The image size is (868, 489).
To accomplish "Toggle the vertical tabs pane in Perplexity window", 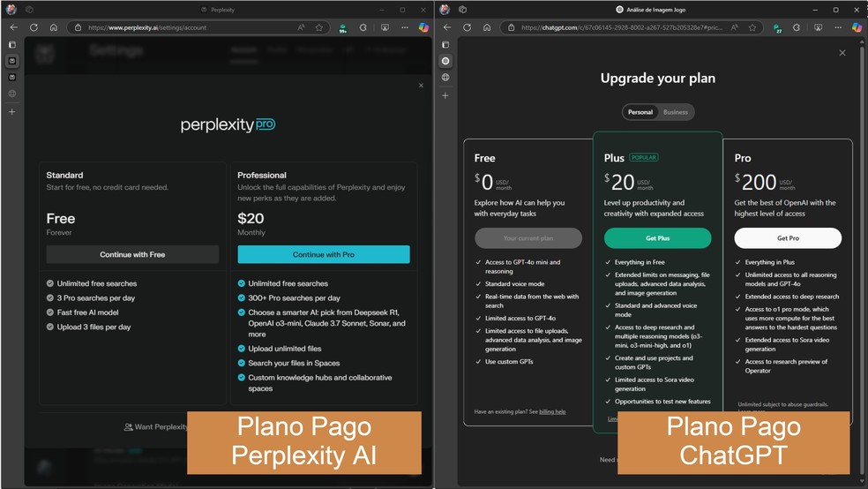I will tap(12, 44).
